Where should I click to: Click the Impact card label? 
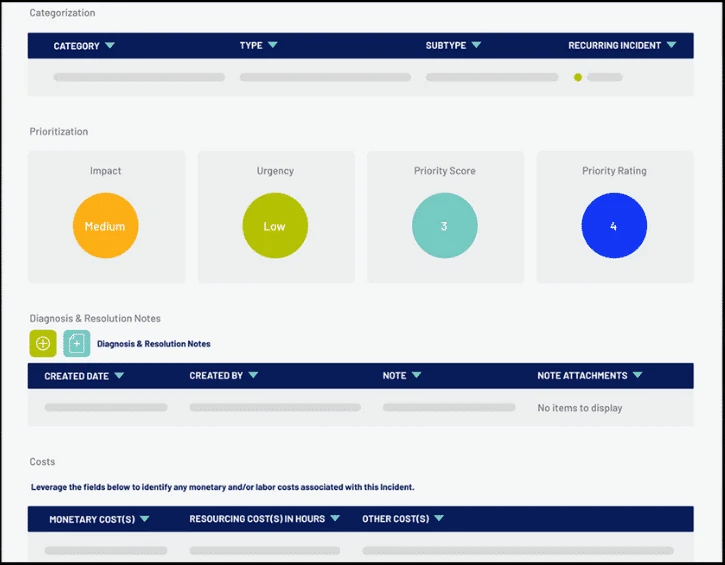(x=105, y=171)
